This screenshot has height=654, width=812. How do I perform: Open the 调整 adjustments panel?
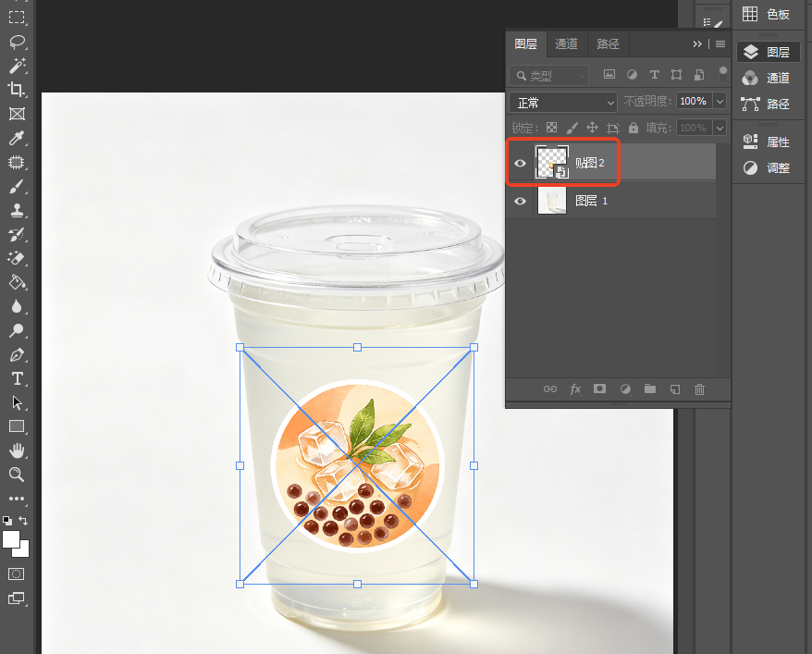(x=767, y=167)
